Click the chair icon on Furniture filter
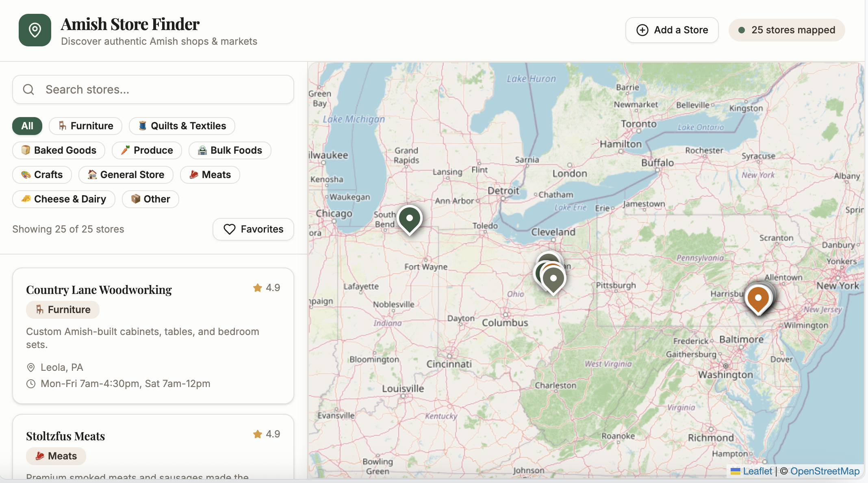868x483 pixels. tap(62, 126)
